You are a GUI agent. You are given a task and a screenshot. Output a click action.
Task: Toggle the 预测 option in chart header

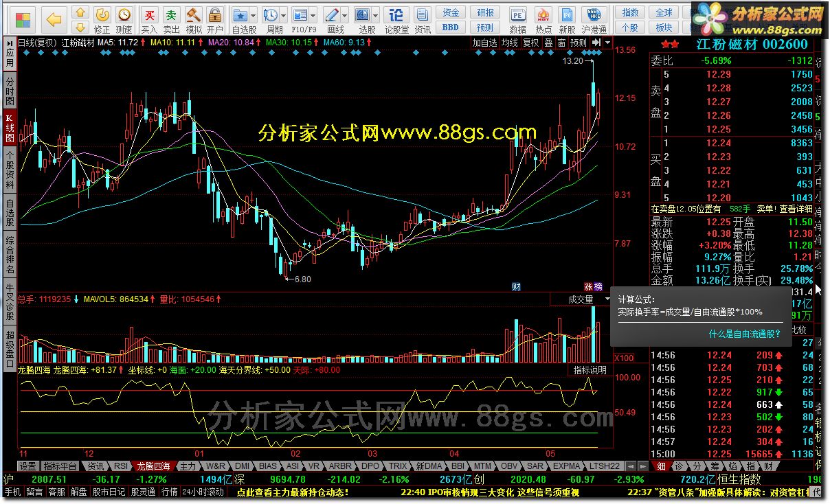click(x=579, y=43)
